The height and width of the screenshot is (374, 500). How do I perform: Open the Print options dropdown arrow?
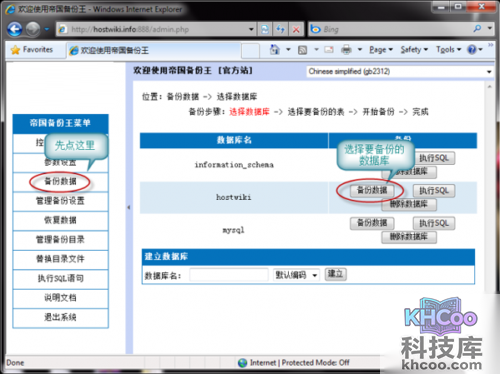click(x=360, y=50)
